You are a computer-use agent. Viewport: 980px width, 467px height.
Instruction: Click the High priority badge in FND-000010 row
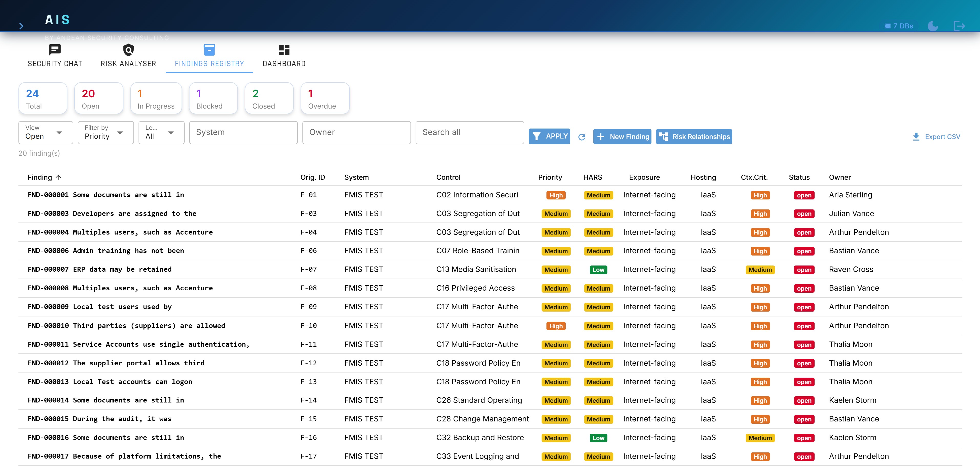pos(556,326)
